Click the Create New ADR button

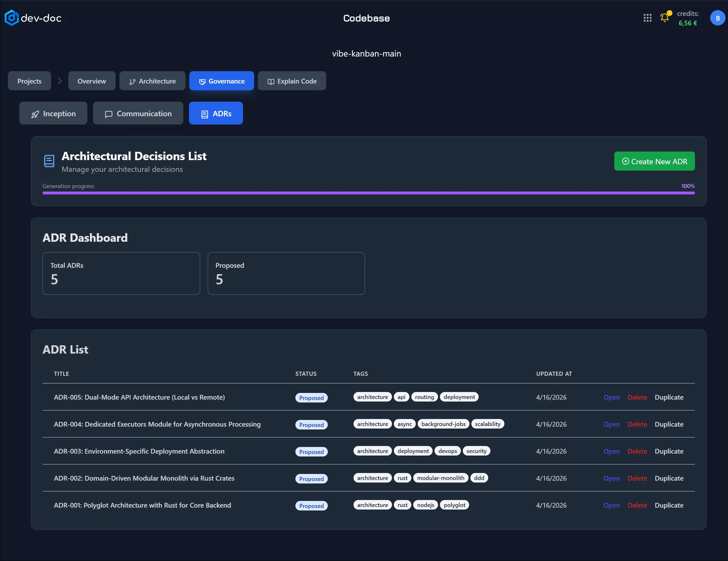(654, 161)
